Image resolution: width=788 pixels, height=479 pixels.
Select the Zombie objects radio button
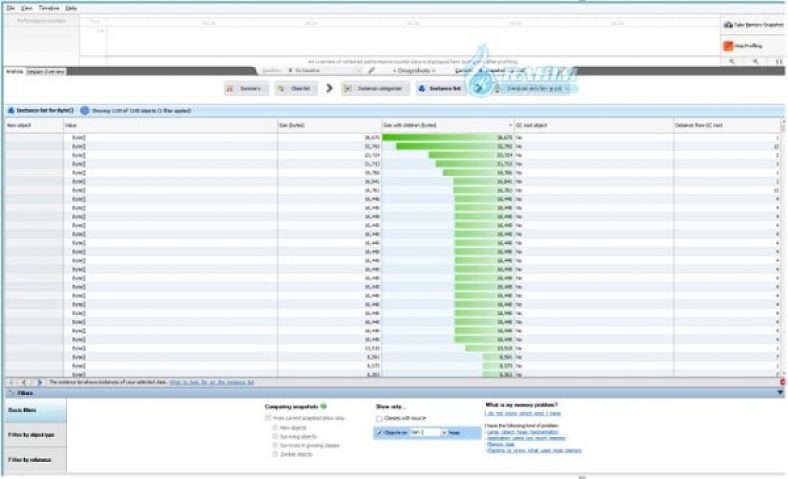click(275, 454)
